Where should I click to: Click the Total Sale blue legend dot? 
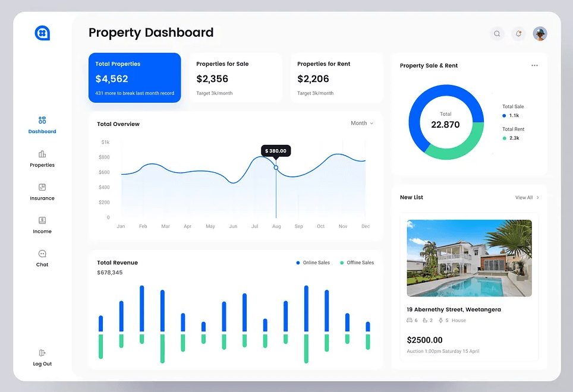[x=504, y=116]
